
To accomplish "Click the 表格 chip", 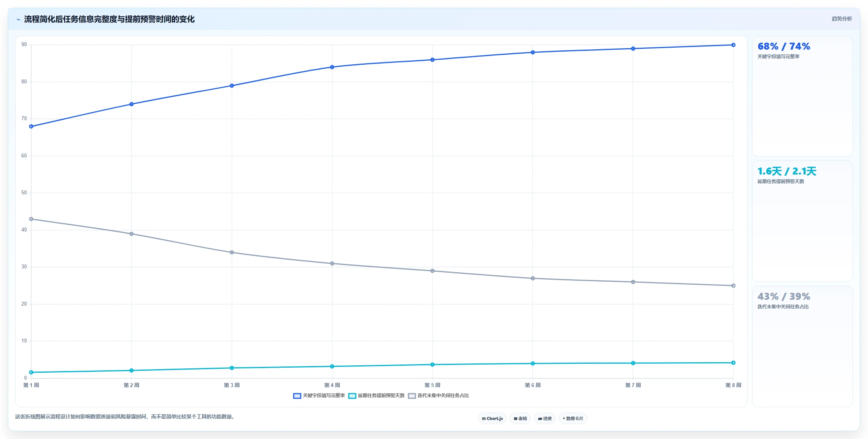I will click(x=520, y=418).
